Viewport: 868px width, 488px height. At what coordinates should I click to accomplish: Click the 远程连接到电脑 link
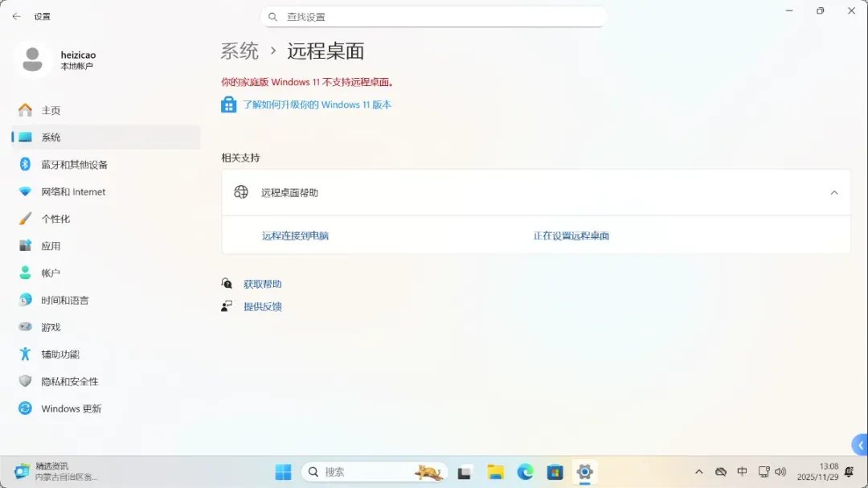coord(295,236)
